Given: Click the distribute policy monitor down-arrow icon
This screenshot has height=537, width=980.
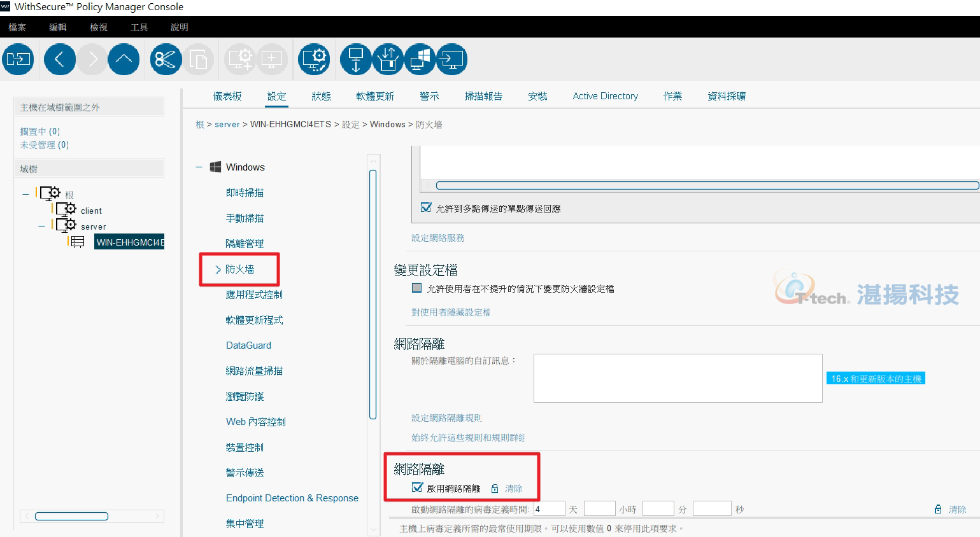Looking at the screenshot, I should [x=356, y=59].
